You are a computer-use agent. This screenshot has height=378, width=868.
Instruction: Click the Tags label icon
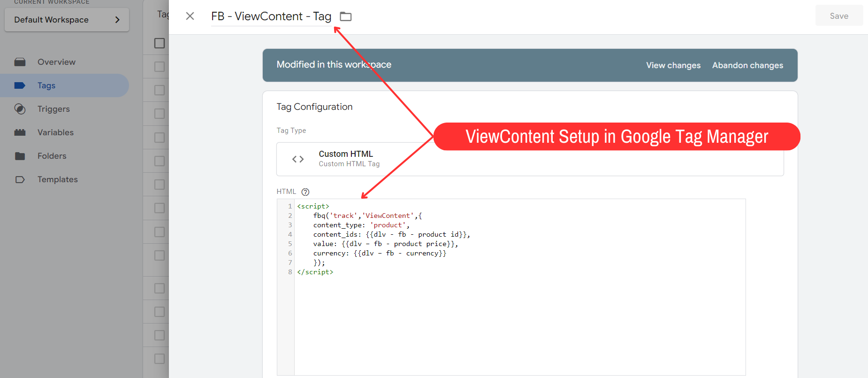point(20,85)
